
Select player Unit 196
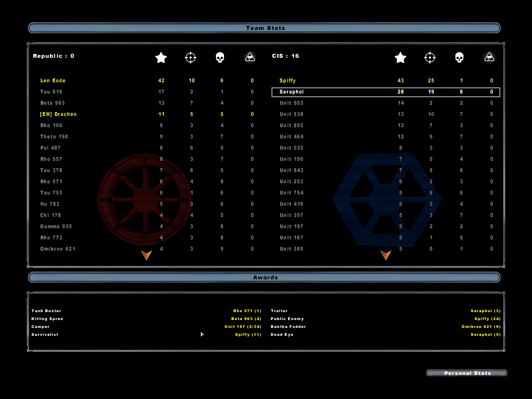click(291, 159)
